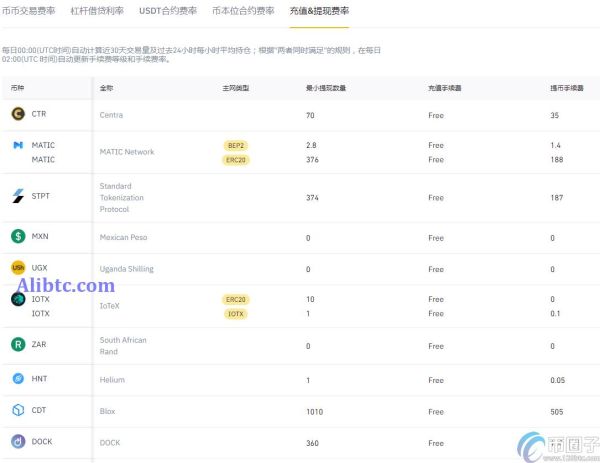Click MATIC BEP2 withdrawal fee 1.4
600x463 pixels.
(x=555, y=145)
